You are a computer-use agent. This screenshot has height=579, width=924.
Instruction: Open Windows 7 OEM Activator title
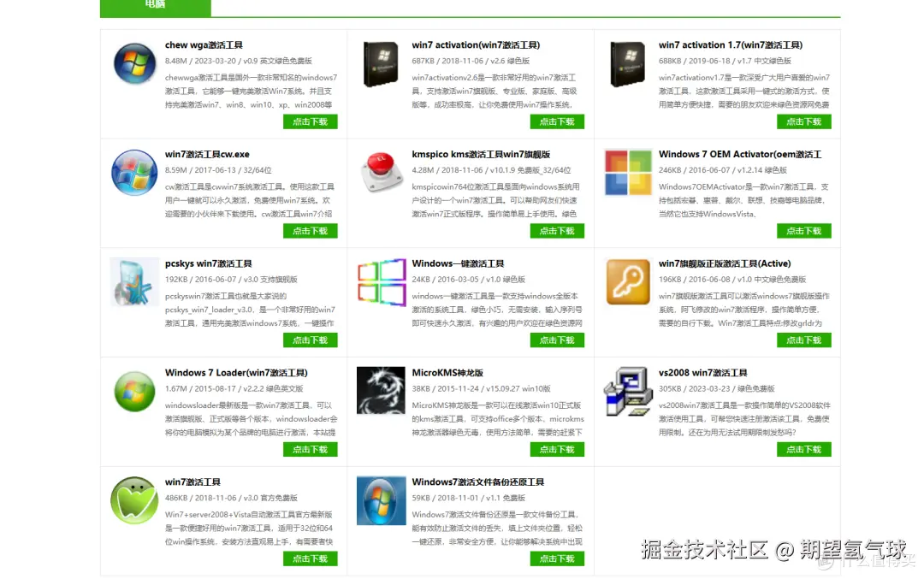pyautogui.click(x=739, y=154)
